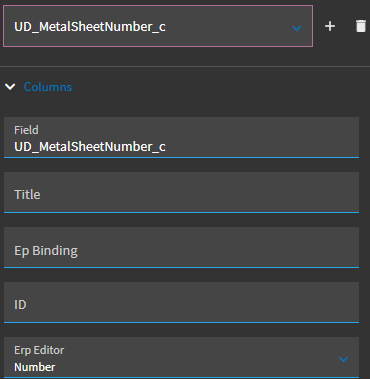Click the Columns section heading text
The image size is (370, 379).
[x=48, y=87]
